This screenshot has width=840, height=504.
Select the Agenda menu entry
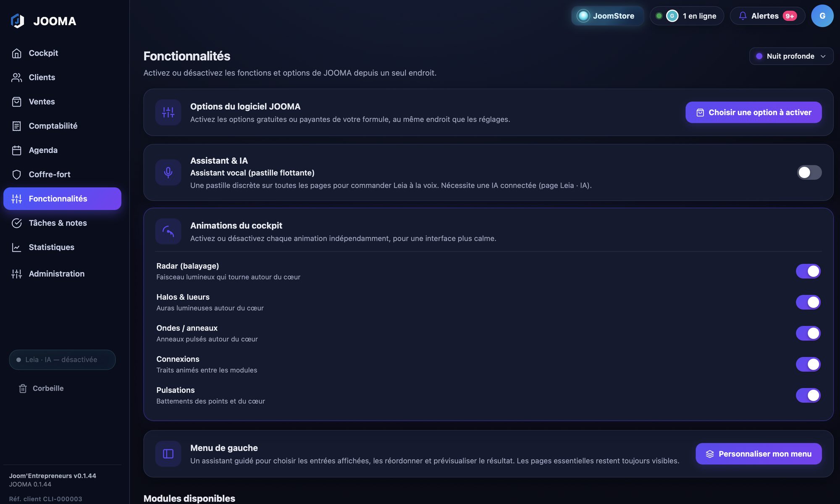pos(62,150)
